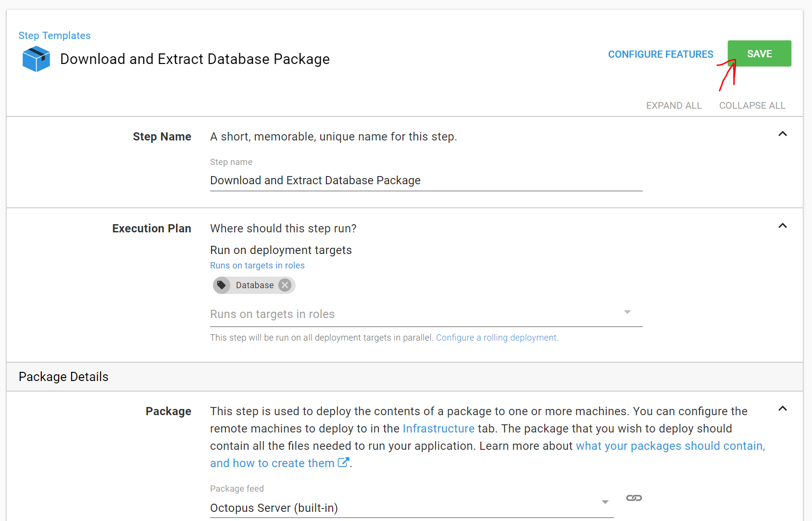Open the Package feed dropdown

pos(605,502)
